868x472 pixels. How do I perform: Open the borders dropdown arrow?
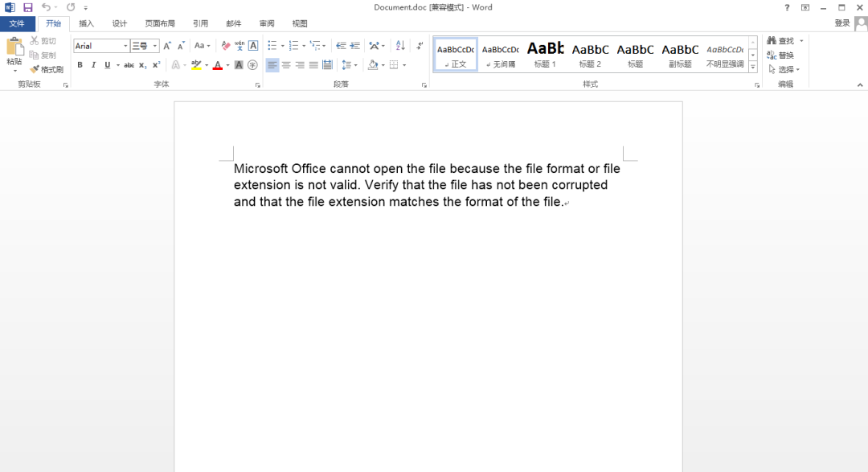[x=404, y=65]
